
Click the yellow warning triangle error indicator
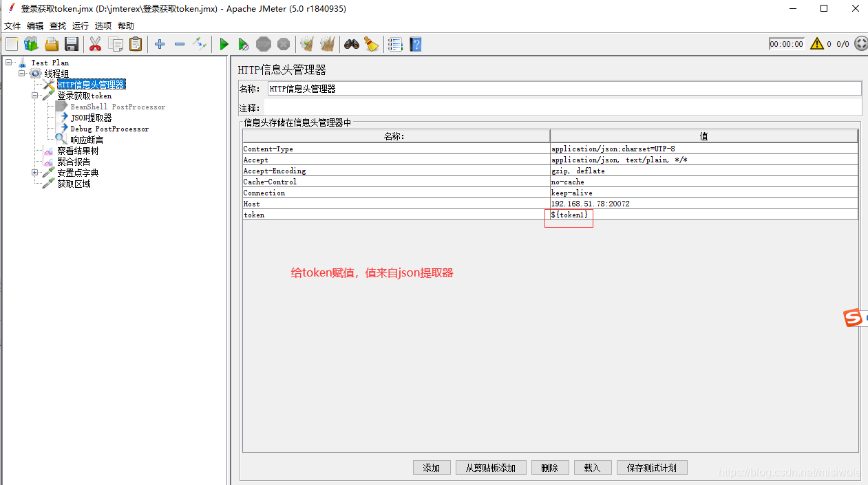click(x=817, y=43)
